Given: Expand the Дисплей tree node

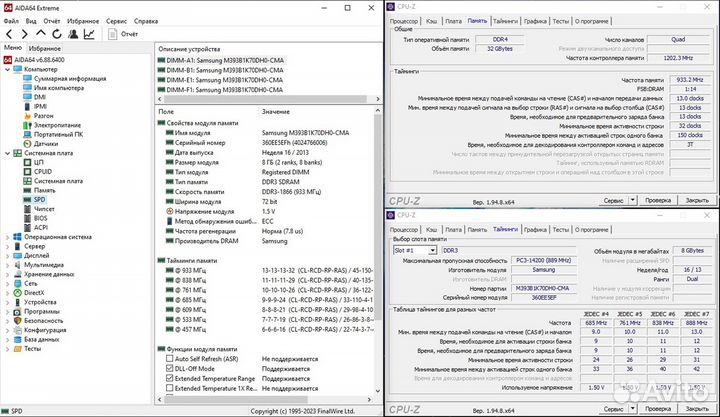Looking at the screenshot, I should [7, 255].
